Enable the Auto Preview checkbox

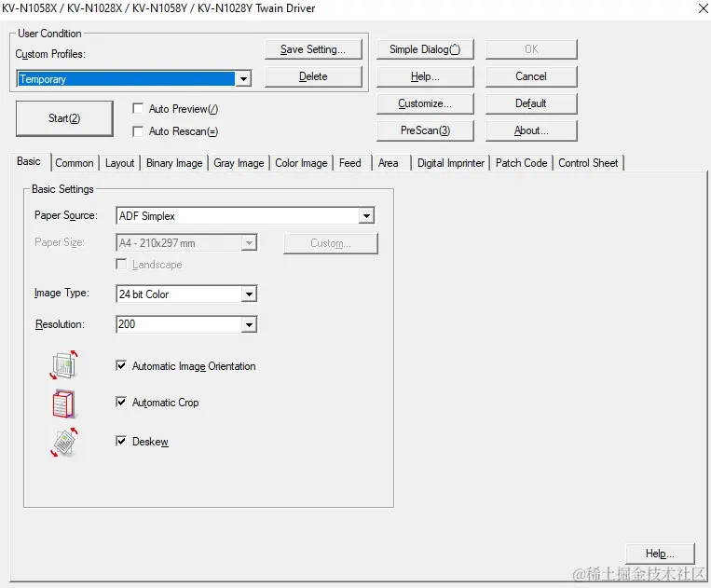[x=138, y=108]
